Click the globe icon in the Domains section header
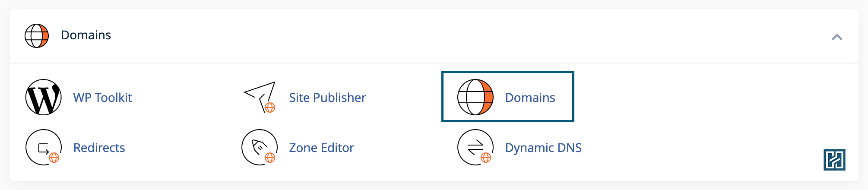 click(x=37, y=35)
